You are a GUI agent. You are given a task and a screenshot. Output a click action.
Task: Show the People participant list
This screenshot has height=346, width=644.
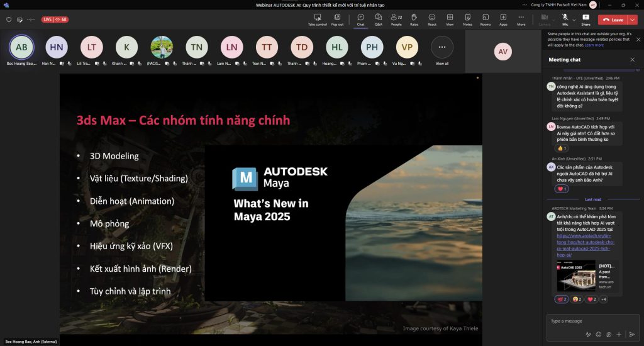[396, 20]
